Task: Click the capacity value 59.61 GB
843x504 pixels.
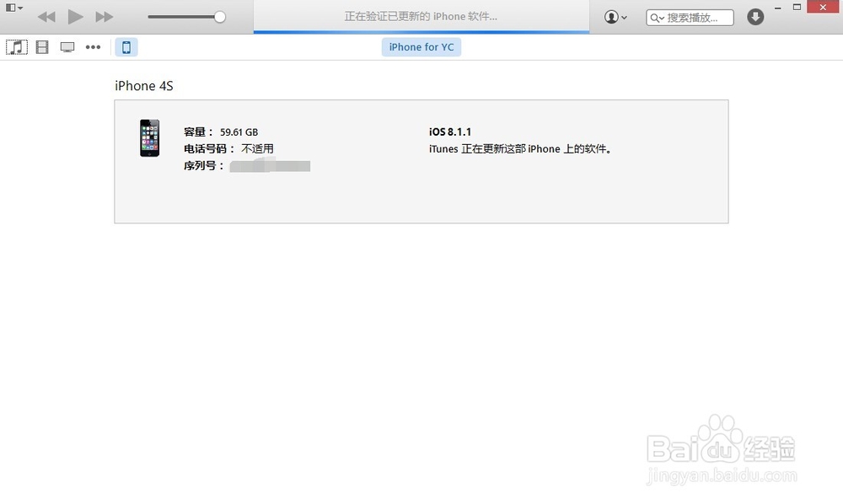Action: click(x=239, y=132)
